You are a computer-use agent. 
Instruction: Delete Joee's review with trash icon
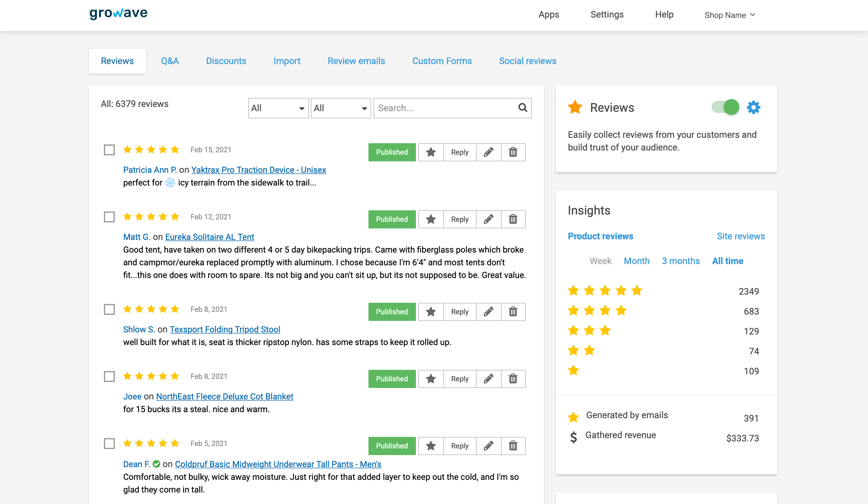[x=513, y=379]
